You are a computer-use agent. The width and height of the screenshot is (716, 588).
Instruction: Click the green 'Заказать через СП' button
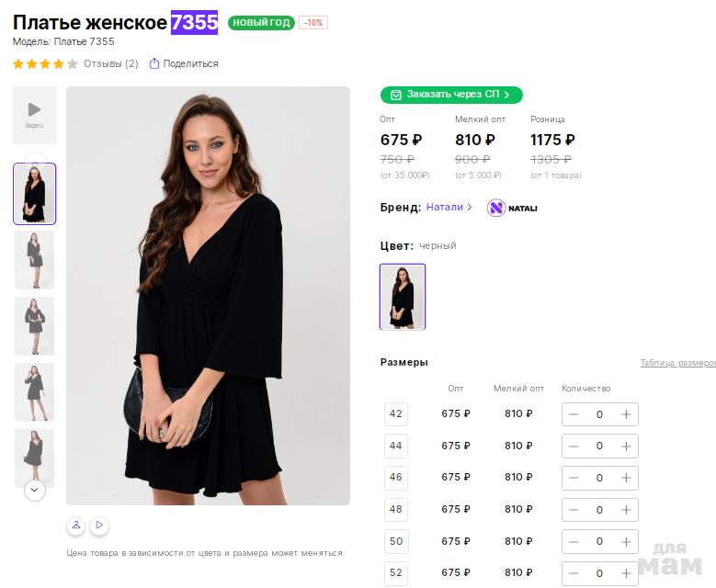click(451, 95)
